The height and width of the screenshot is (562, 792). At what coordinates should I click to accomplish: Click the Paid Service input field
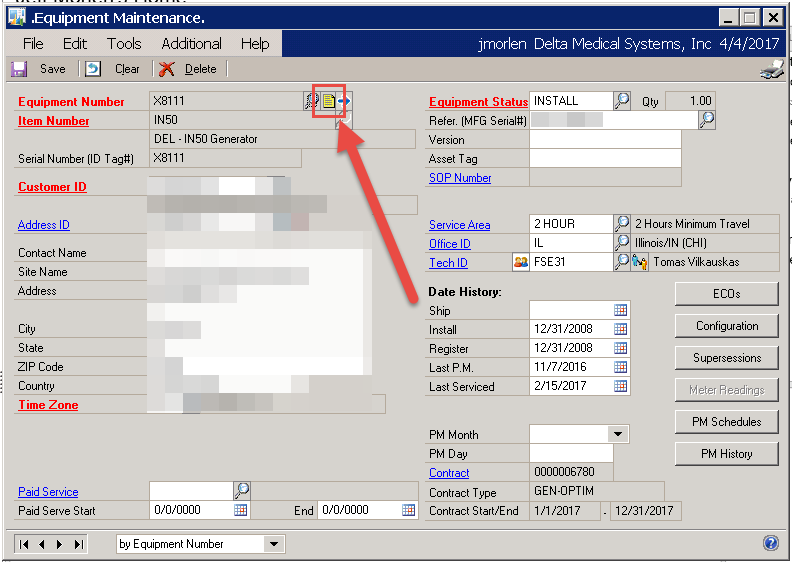point(191,490)
